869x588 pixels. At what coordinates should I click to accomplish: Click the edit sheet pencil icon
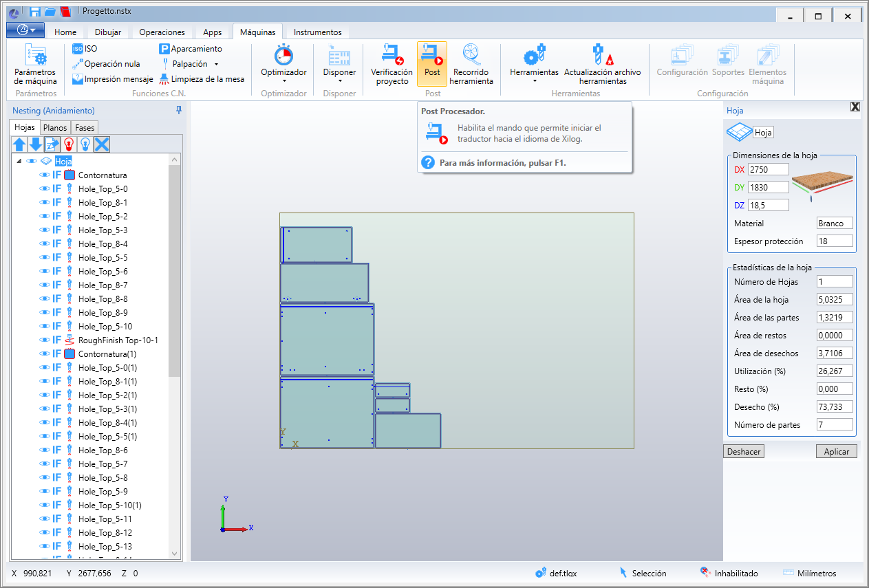[x=52, y=144]
